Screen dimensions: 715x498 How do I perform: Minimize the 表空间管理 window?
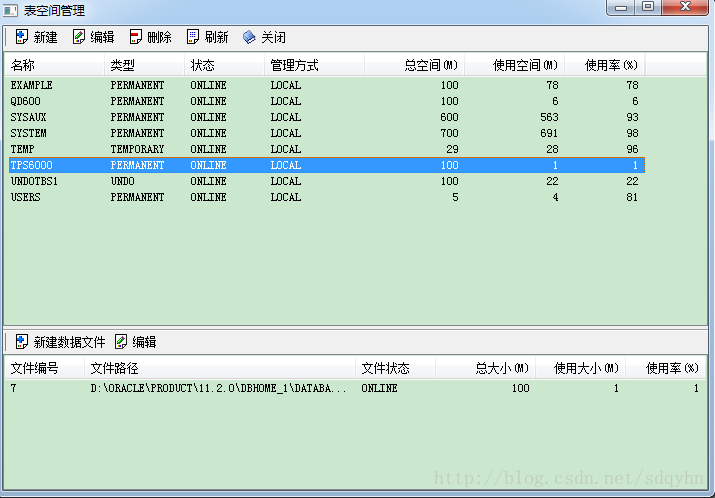click(x=621, y=7)
